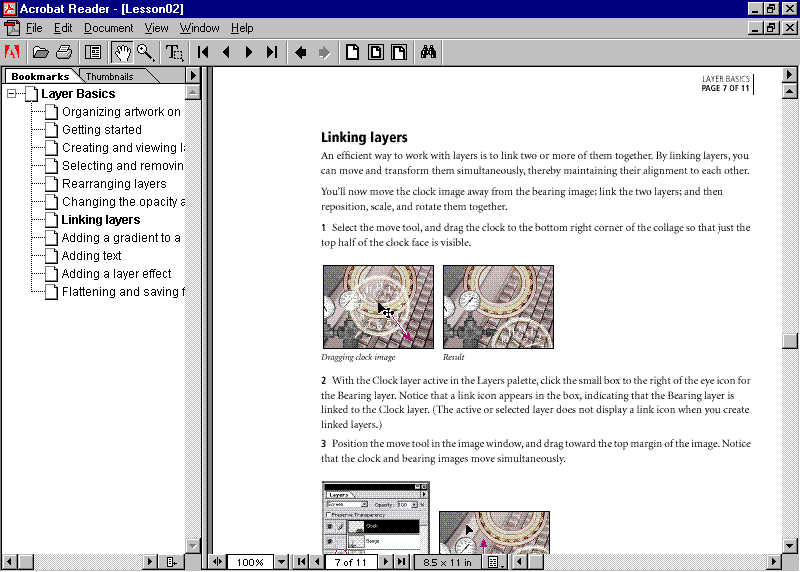800x572 pixels.
Task: Go to first page in toolbar
Action: [x=203, y=52]
